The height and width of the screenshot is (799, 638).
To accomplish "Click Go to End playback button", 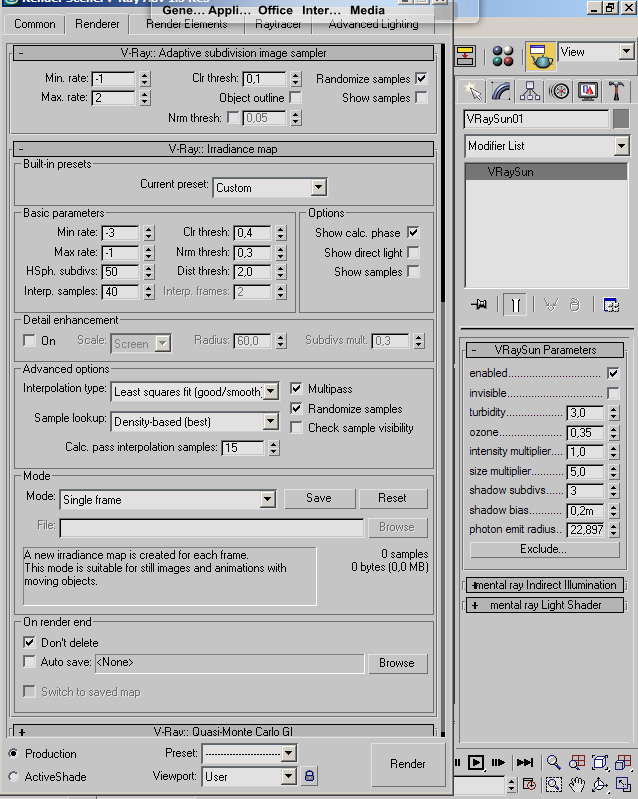I will (x=524, y=762).
